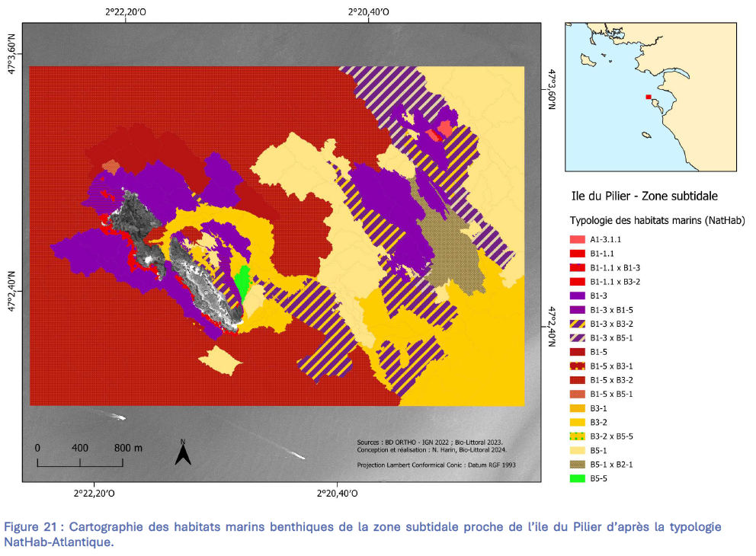
Task: Click the B3-1 legend swatch
Action: pos(578,408)
